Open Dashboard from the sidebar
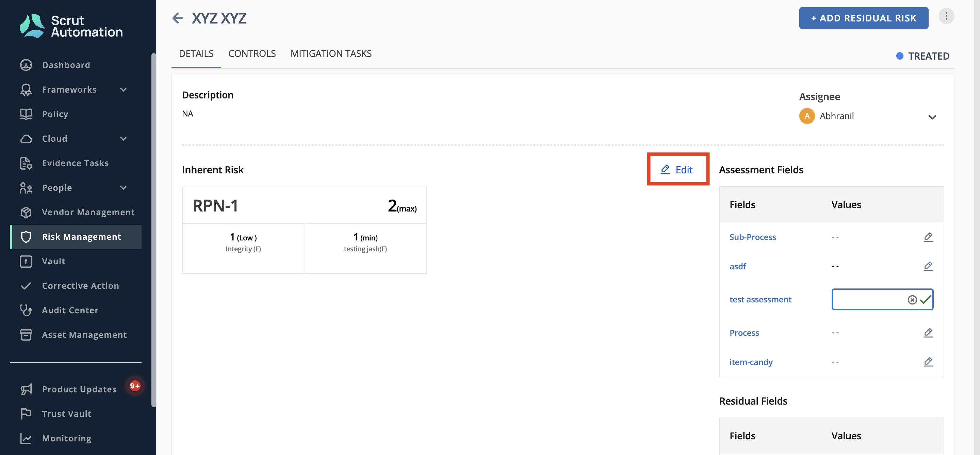The height and width of the screenshot is (455, 980). (x=76, y=65)
